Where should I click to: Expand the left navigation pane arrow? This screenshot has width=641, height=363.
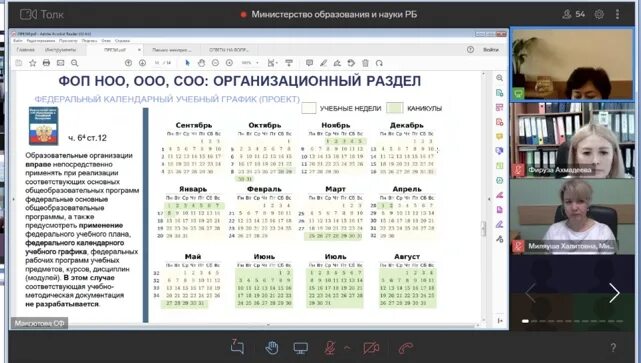pyautogui.click(x=13, y=199)
